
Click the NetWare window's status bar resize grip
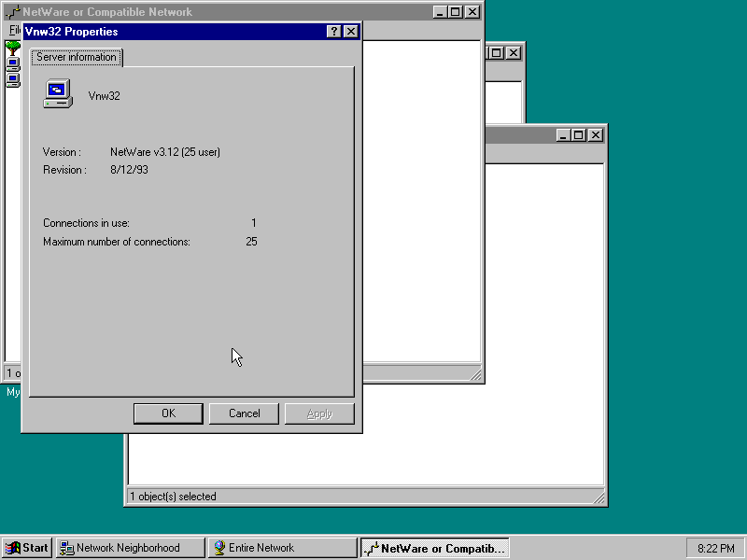[x=475, y=374]
